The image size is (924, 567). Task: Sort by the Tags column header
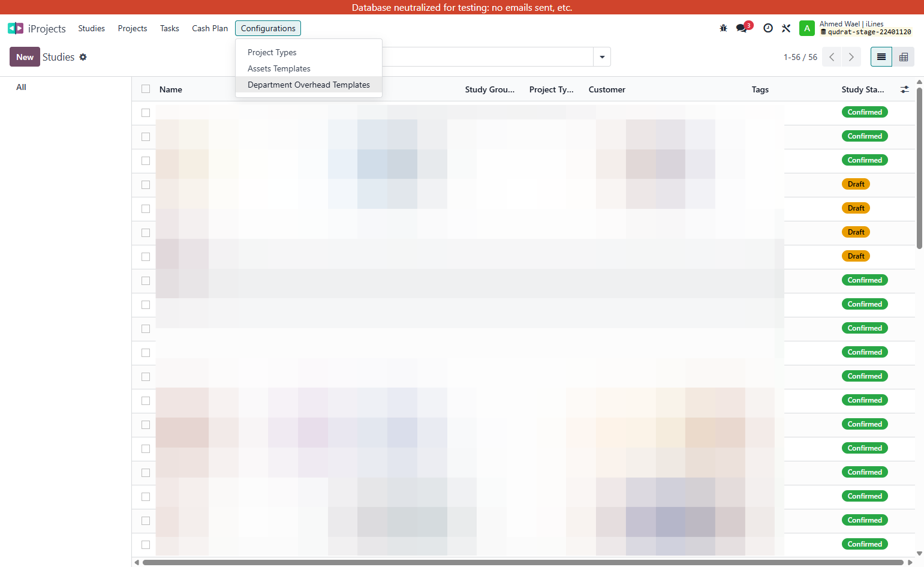760,89
